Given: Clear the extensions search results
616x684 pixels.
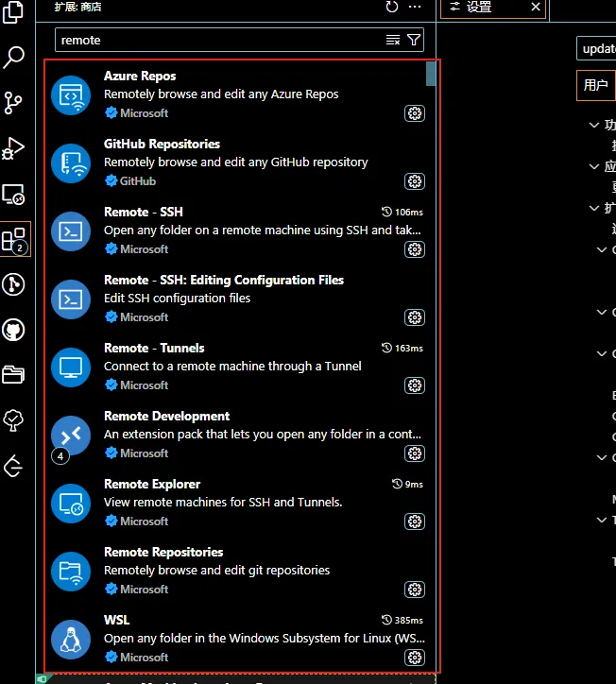Looking at the screenshot, I should pos(393,40).
